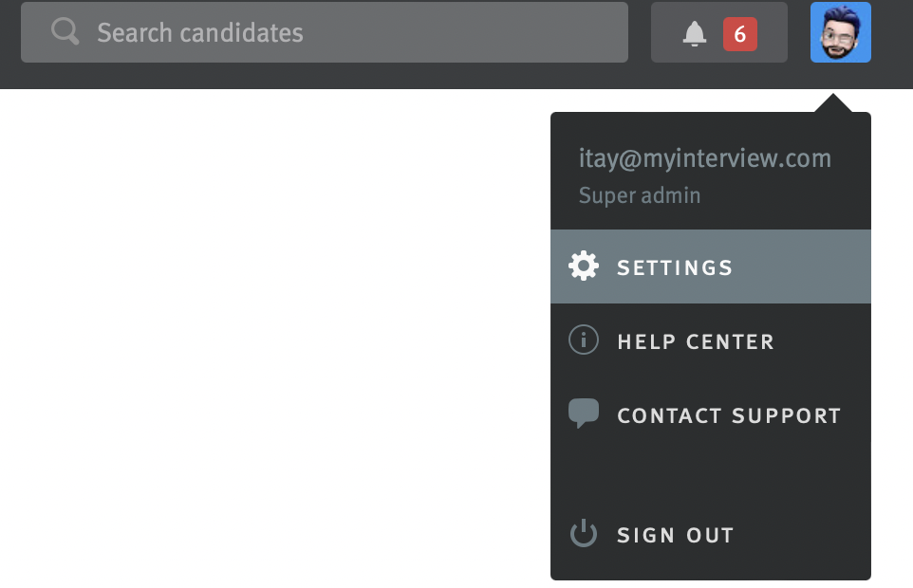Image resolution: width=913 pixels, height=588 pixels.
Task: Open the notifications button
Action: pyautogui.click(x=718, y=32)
